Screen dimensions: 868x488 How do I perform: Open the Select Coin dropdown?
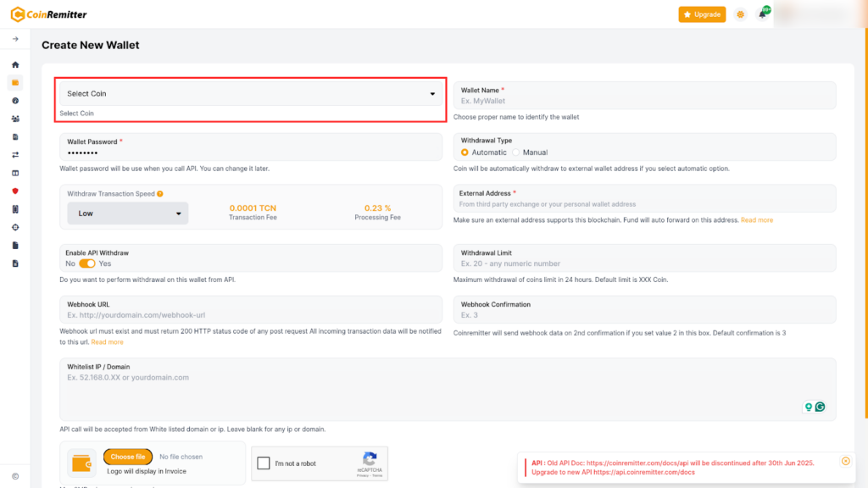tap(251, 94)
